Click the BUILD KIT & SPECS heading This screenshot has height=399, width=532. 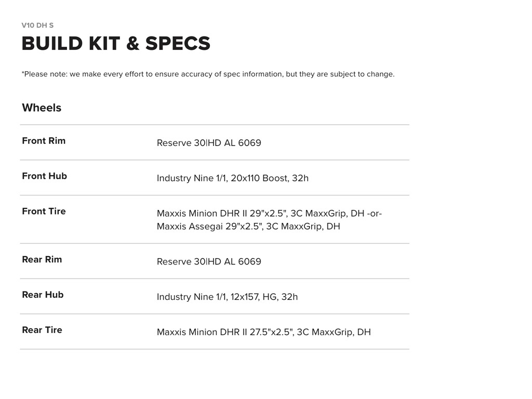[x=115, y=44]
